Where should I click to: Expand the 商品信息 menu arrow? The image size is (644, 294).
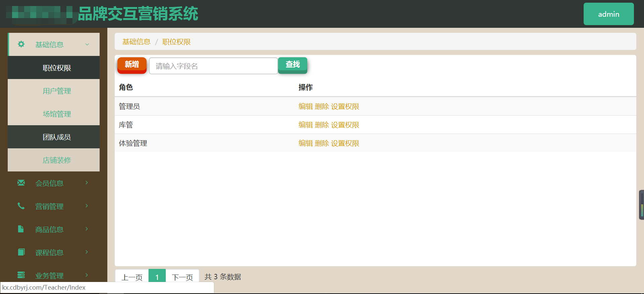click(x=87, y=229)
